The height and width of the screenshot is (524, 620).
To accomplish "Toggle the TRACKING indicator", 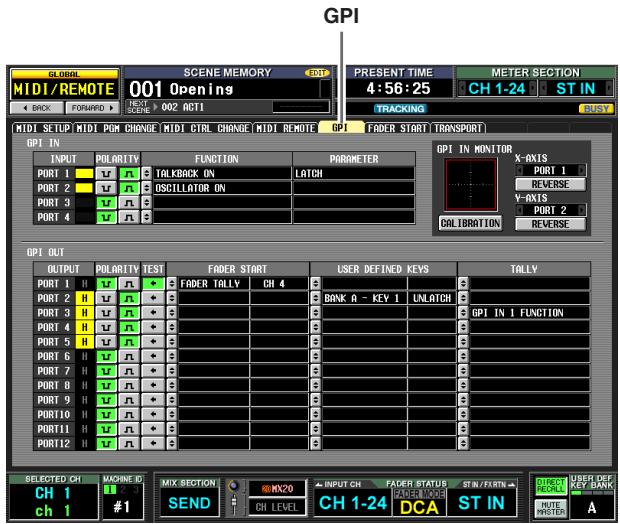I will click(x=400, y=109).
